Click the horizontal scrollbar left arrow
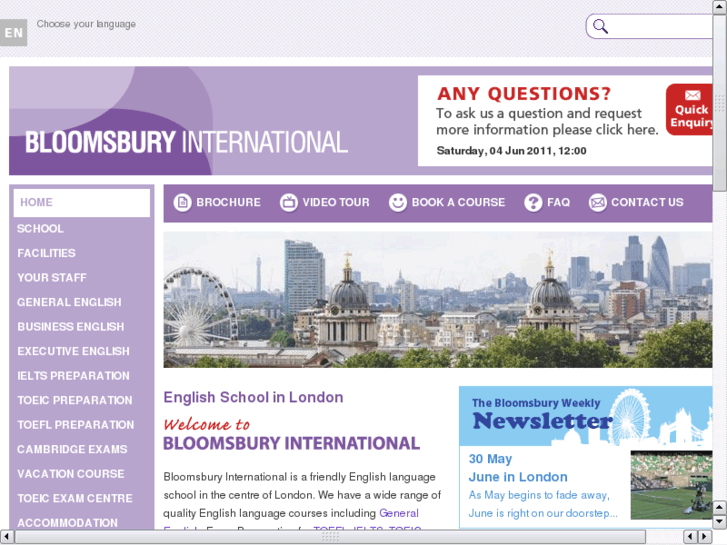 click(6, 537)
